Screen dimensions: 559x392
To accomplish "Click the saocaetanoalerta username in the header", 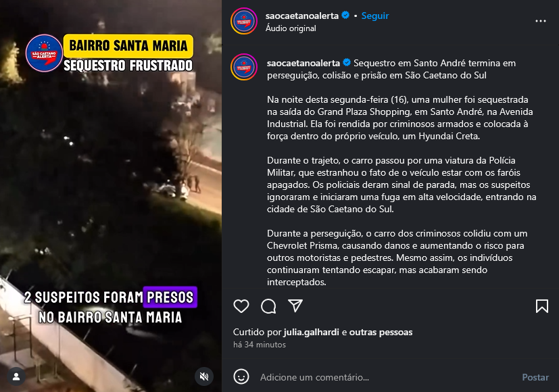I will (302, 16).
